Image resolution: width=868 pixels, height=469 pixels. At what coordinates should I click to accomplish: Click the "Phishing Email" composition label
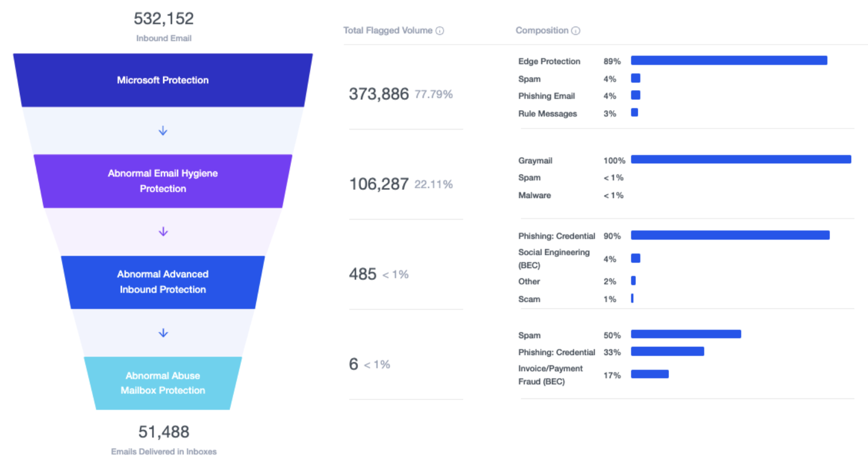546,96
